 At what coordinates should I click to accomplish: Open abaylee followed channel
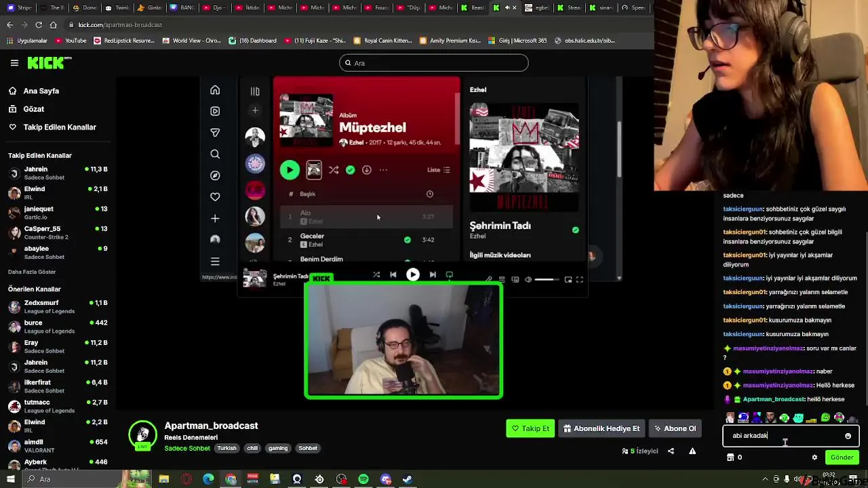pyautogui.click(x=57, y=252)
